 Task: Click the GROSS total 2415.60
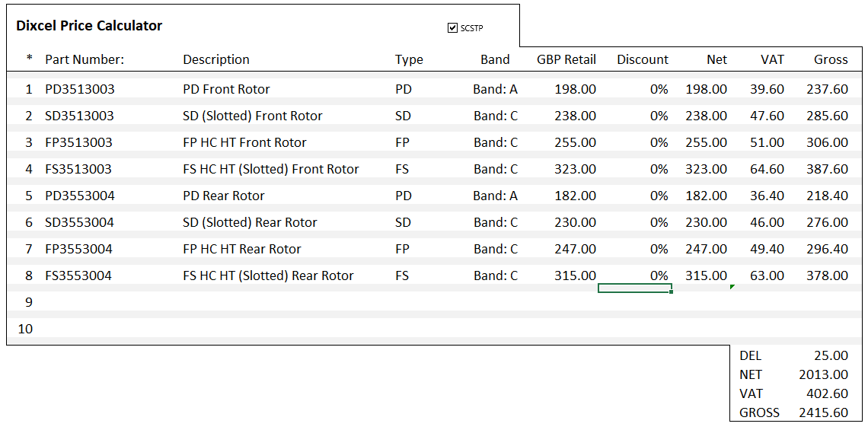pyautogui.click(x=824, y=412)
